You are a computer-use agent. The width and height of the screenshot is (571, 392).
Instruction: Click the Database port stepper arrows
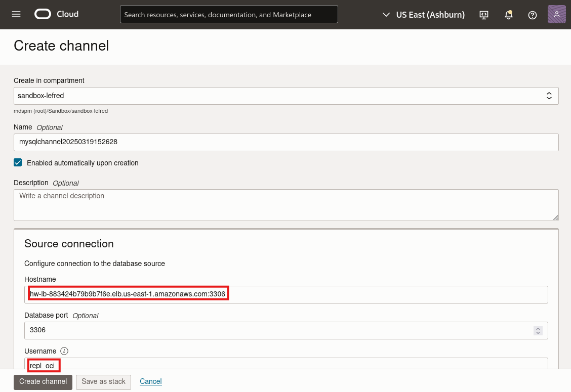pyautogui.click(x=538, y=330)
